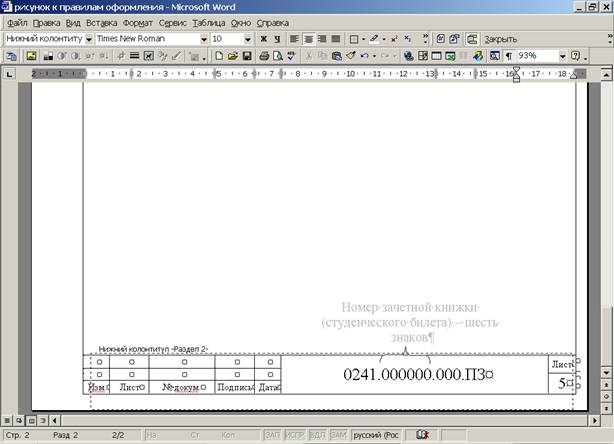The width and height of the screenshot is (614, 444).
Task: Align text to the right
Action: (322, 39)
